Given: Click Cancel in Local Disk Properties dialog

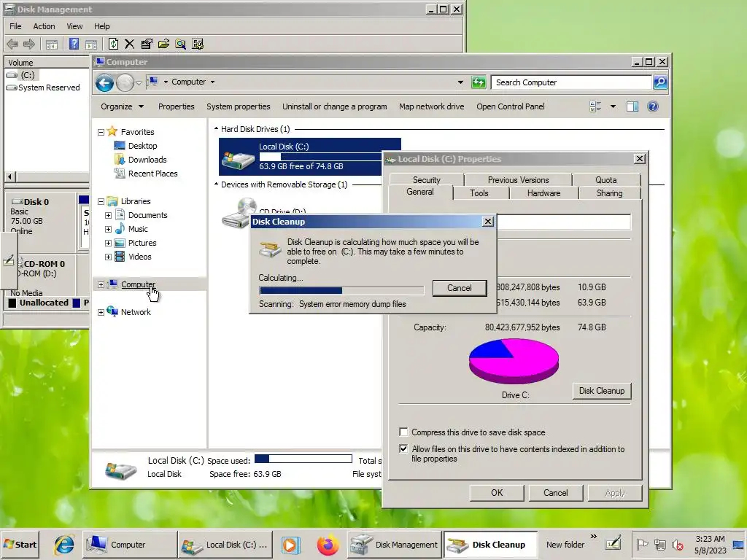Looking at the screenshot, I should (555, 493).
